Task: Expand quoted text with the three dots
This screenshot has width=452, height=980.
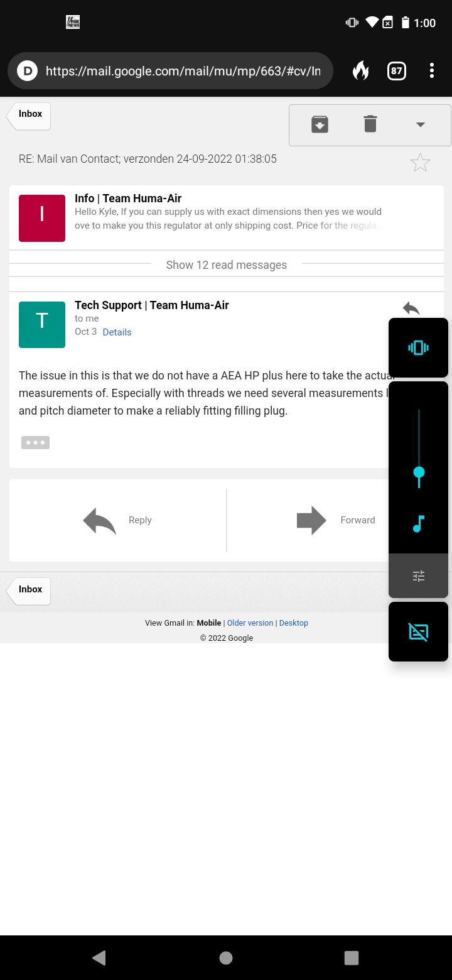Action: pyautogui.click(x=35, y=442)
